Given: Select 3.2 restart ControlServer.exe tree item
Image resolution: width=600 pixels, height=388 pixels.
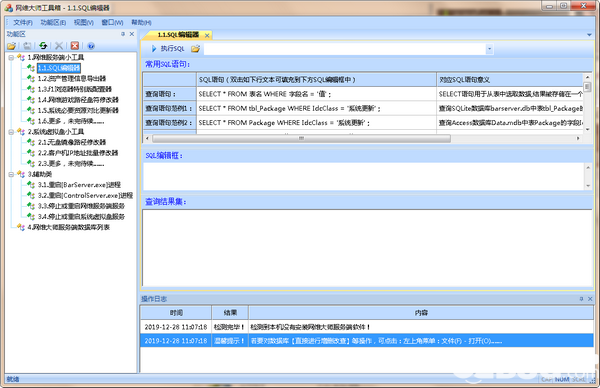Looking at the screenshot, I should [85, 196].
